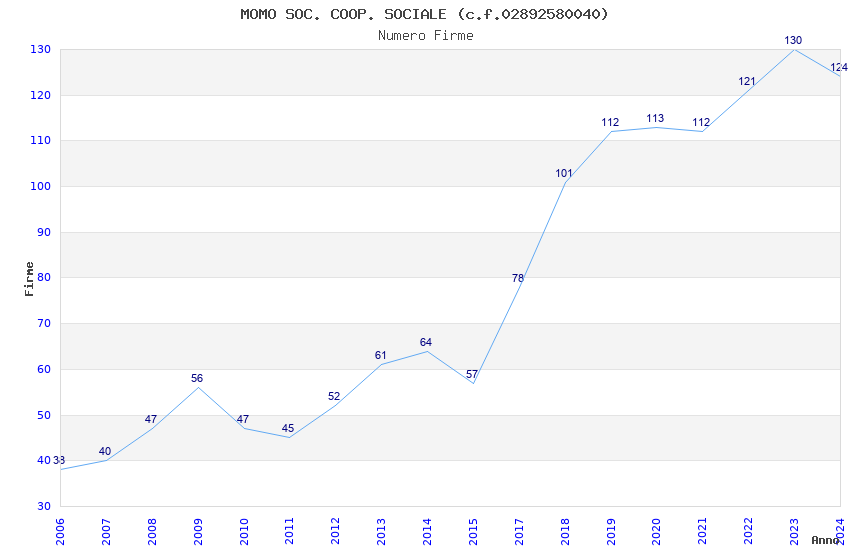The width and height of the screenshot is (850, 550).
Task: Click the x-axis year label 2023
Action: click(x=794, y=531)
